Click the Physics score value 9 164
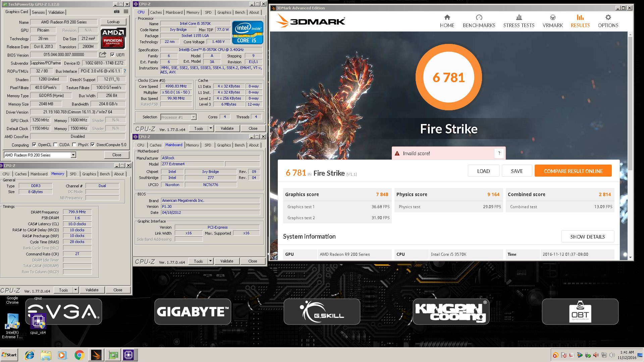This screenshot has width=644, height=362. 493,194
